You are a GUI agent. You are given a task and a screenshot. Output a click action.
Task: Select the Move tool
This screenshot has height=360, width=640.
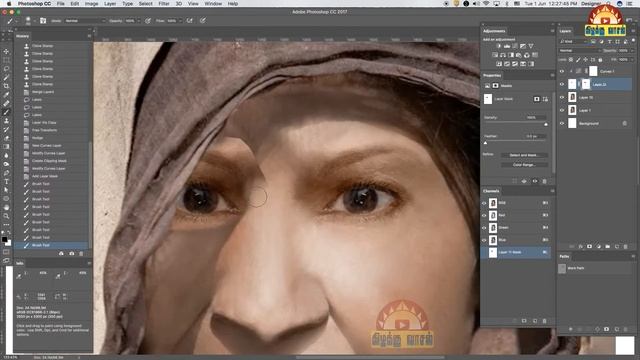point(6,52)
